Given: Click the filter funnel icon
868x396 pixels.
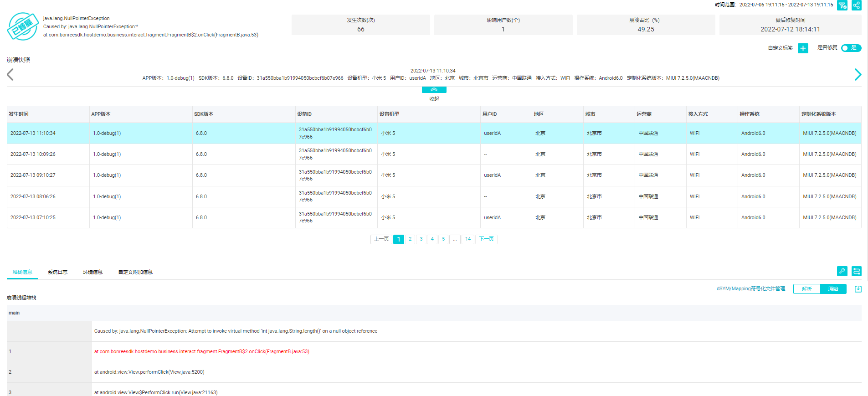Looking at the screenshot, I should coord(842,5).
